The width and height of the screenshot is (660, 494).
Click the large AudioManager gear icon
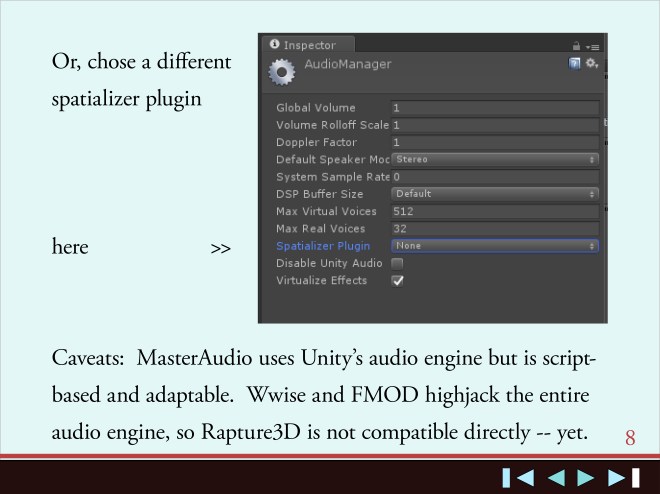tap(282, 73)
